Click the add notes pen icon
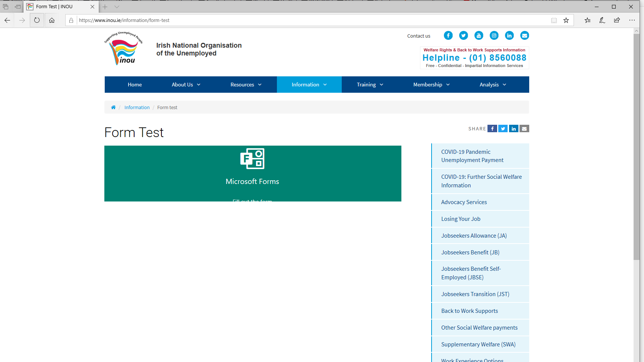The height and width of the screenshot is (362, 644). 602,20
